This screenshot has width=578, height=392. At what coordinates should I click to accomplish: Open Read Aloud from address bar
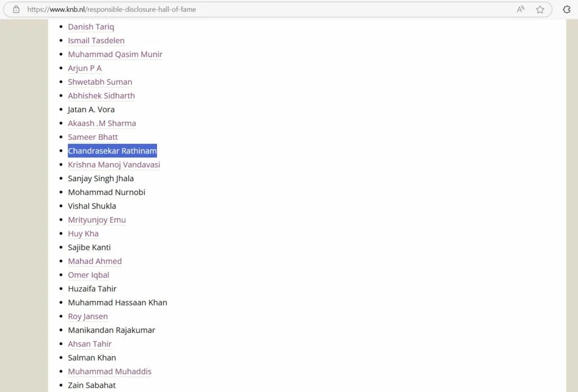coord(520,10)
